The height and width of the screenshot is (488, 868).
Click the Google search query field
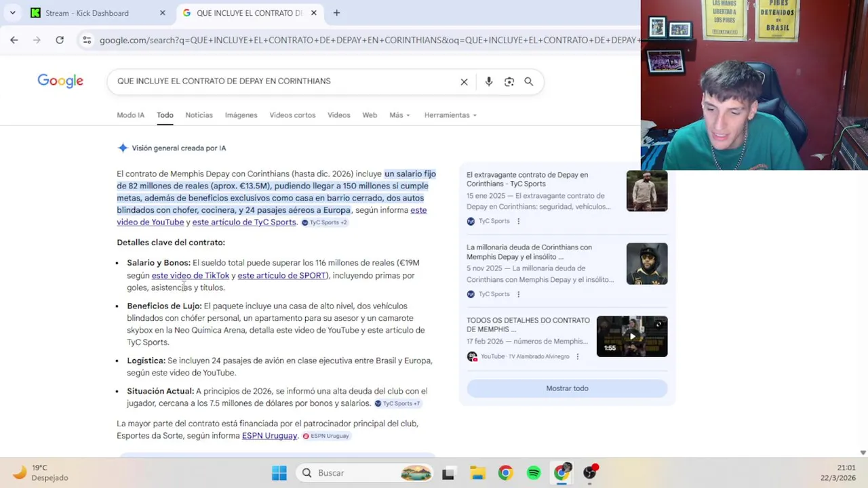(285, 81)
